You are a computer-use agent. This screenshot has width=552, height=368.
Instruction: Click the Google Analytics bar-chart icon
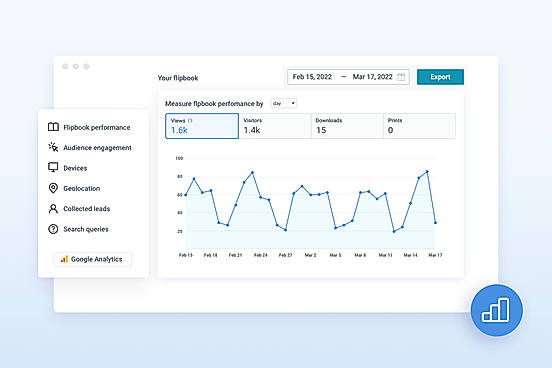pyautogui.click(x=64, y=259)
